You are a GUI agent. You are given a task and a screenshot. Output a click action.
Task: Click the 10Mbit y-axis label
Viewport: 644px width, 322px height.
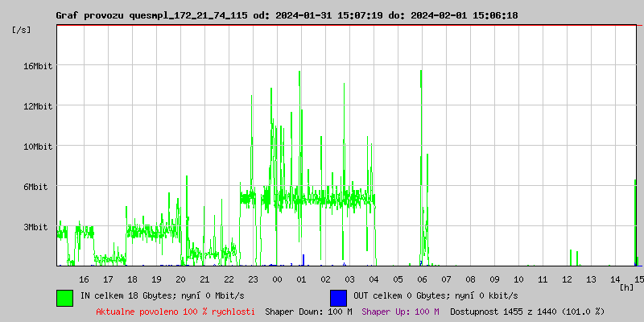[37, 147]
